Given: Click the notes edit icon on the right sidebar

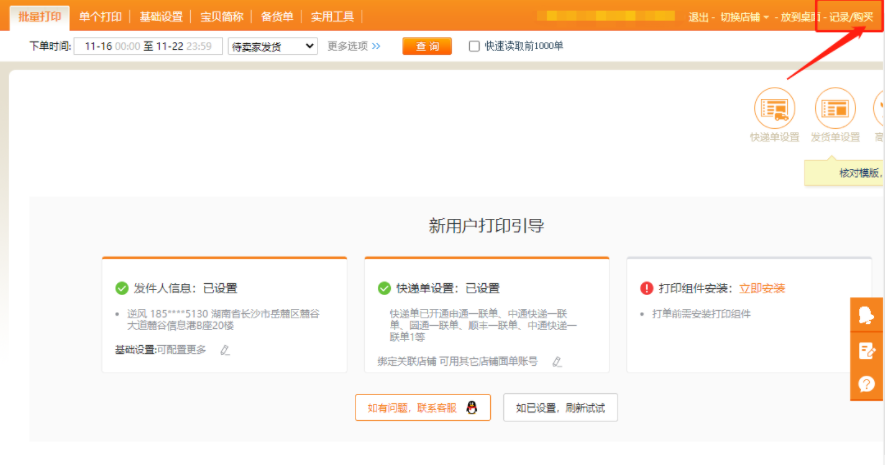Looking at the screenshot, I should [x=866, y=350].
